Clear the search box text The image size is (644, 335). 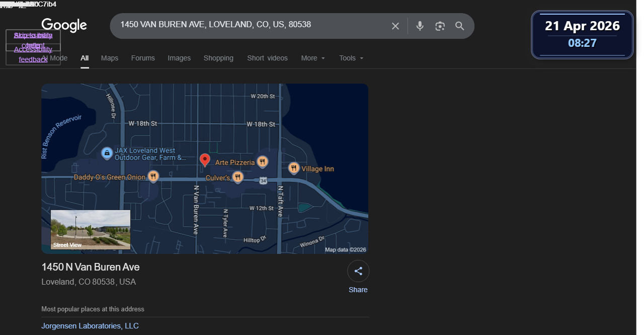[395, 26]
